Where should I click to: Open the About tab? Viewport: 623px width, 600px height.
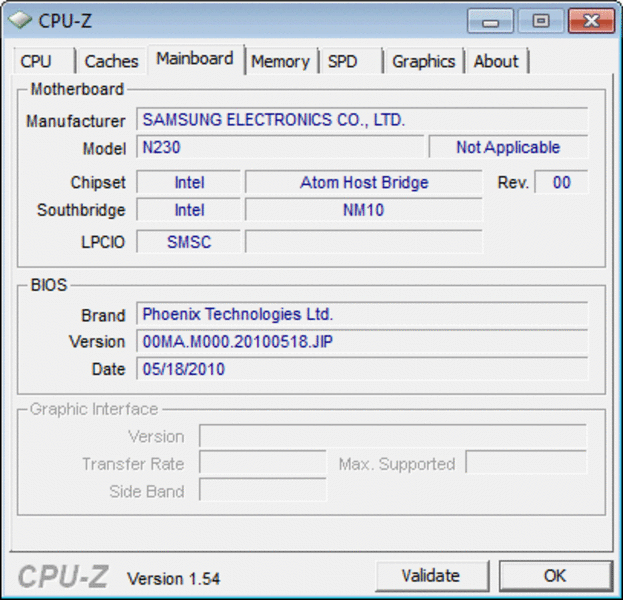496,61
